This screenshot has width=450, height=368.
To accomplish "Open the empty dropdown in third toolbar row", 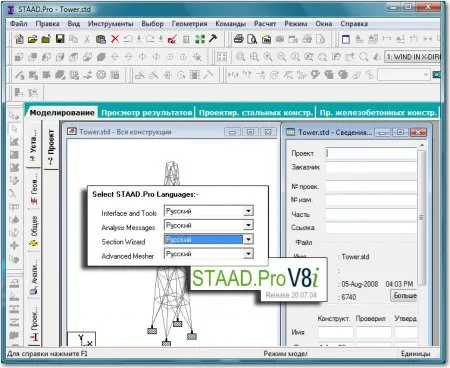I will tap(404, 75).
